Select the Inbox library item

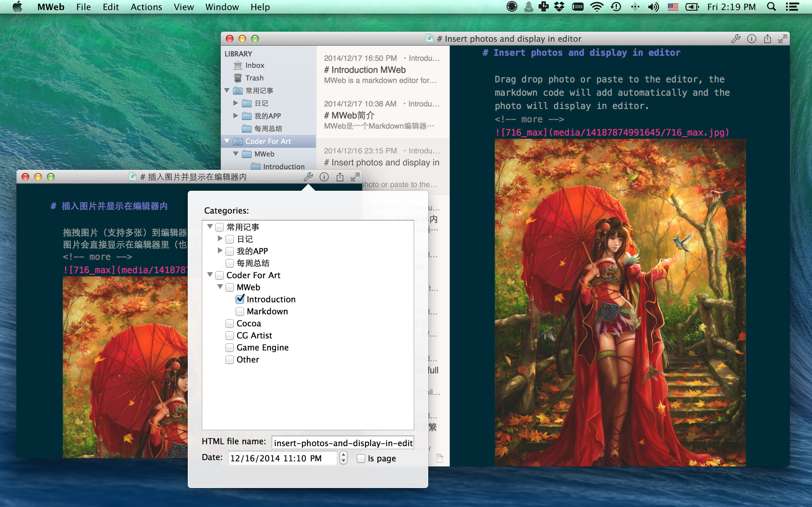tap(254, 65)
